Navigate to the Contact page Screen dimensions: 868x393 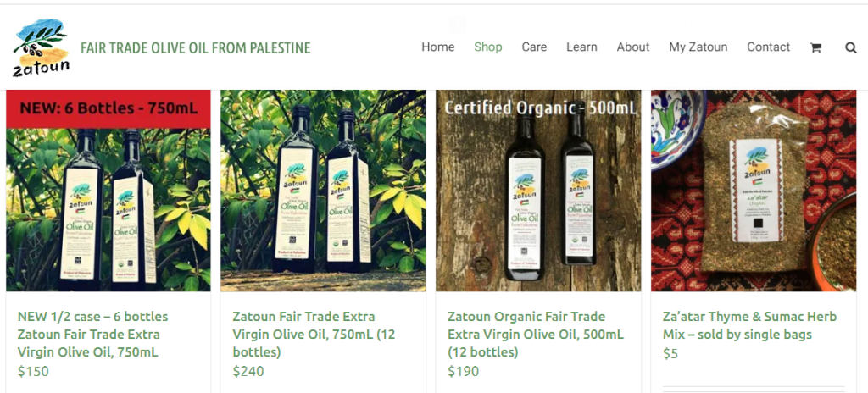[x=768, y=47]
